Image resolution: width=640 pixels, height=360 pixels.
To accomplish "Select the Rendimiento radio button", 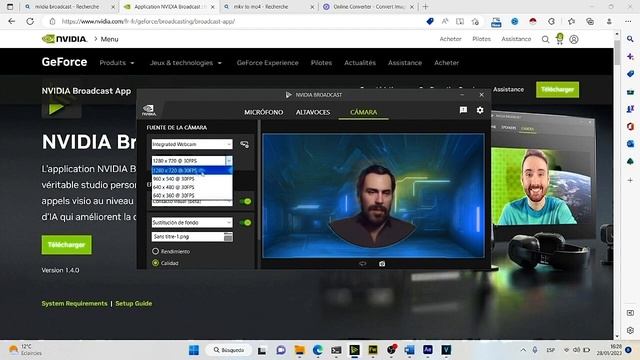I will 156,251.
